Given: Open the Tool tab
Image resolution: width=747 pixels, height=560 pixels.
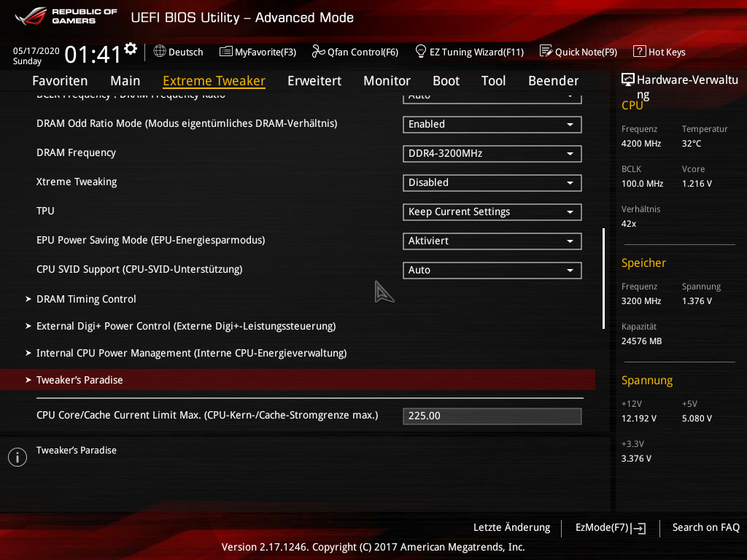Looking at the screenshot, I should tap(494, 81).
